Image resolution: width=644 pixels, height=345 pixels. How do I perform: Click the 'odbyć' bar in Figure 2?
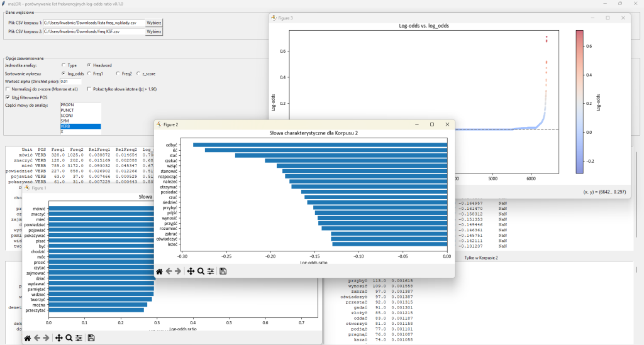click(x=320, y=145)
